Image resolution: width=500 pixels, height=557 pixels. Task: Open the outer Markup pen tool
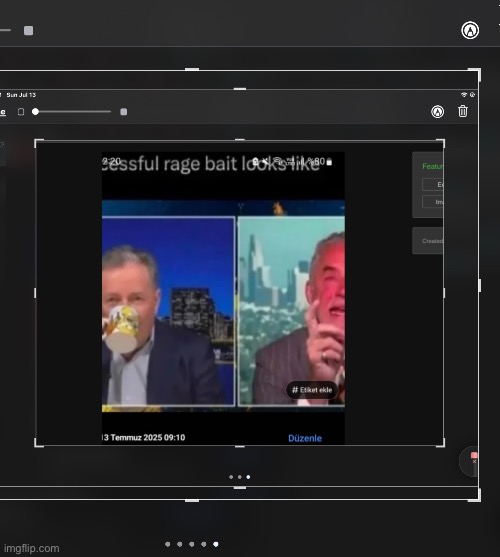(470, 30)
